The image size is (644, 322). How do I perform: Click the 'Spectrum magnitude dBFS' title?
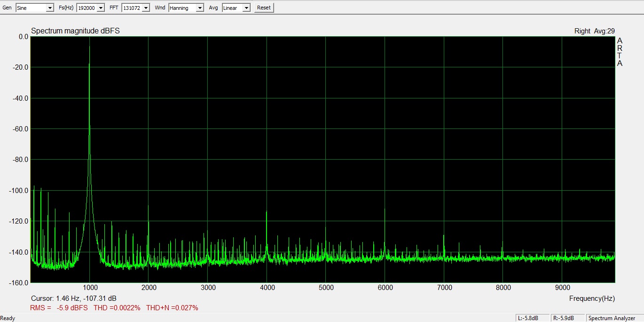tap(75, 31)
